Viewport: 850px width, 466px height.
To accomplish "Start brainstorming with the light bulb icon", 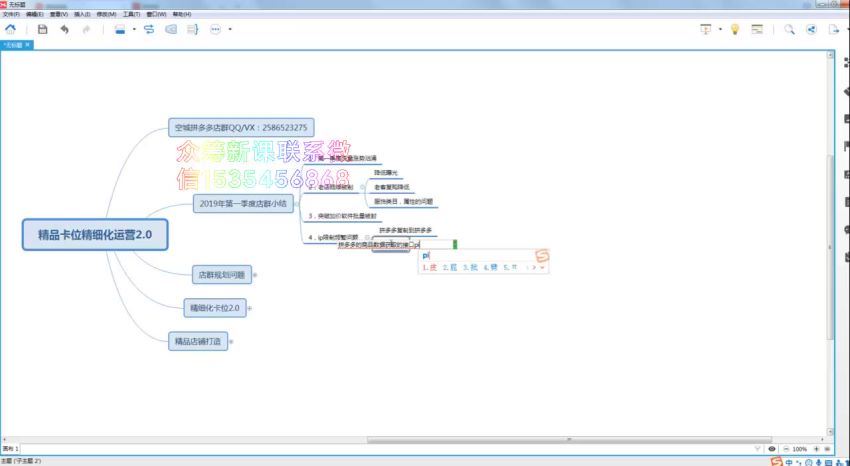I will pos(735,29).
